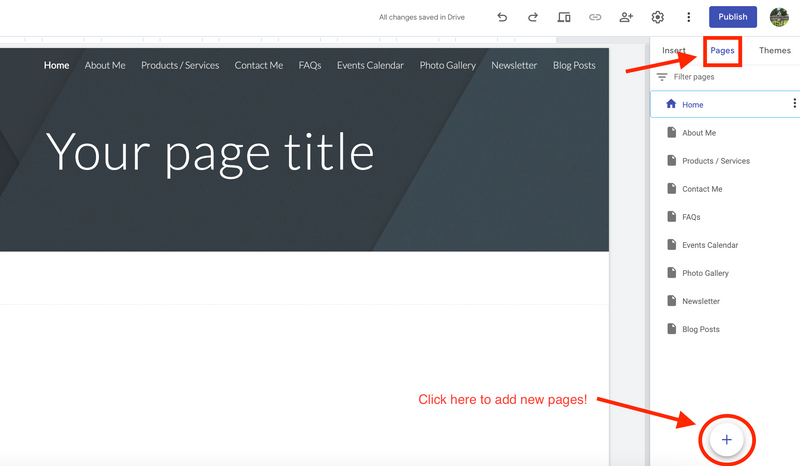Select the Events Calendar page in sidebar
This screenshot has height=466, width=800.
click(x=710, y=245)
